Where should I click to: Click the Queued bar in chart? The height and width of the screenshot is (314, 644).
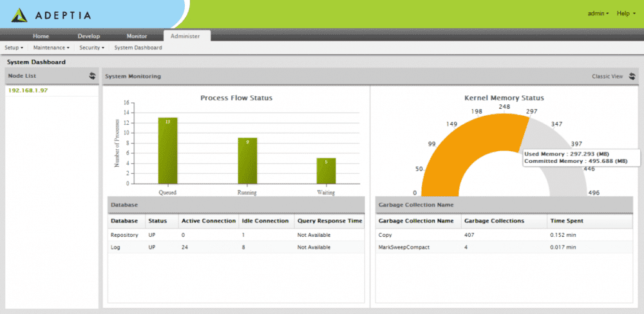167,151
